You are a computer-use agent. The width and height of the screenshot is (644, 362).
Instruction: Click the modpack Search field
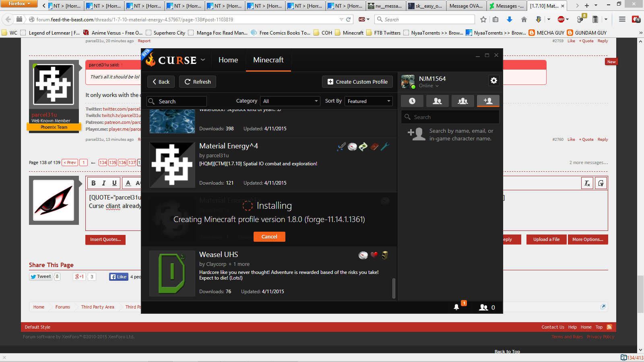click(x=177, y=101)
